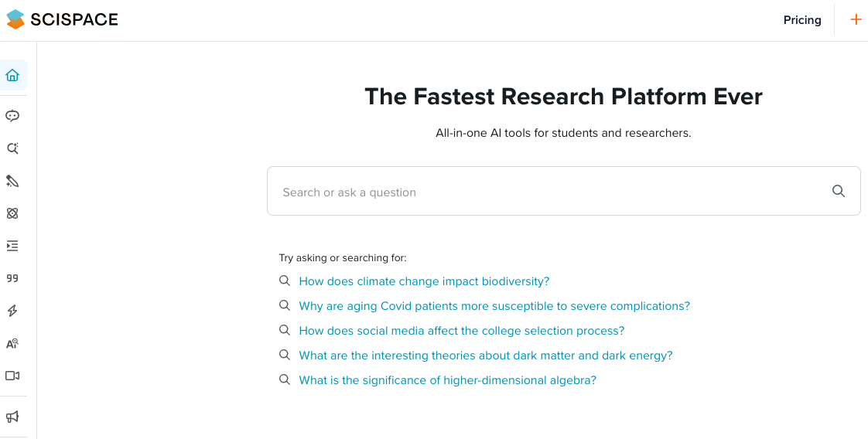Click the video camera icon in sidebar

12,376
